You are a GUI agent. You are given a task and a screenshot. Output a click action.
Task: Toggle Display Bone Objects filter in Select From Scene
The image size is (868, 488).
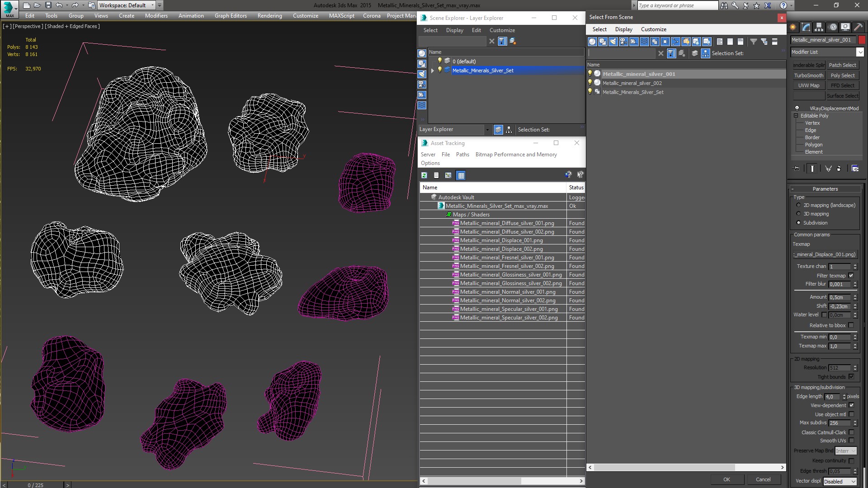click(x=675, y=42)
